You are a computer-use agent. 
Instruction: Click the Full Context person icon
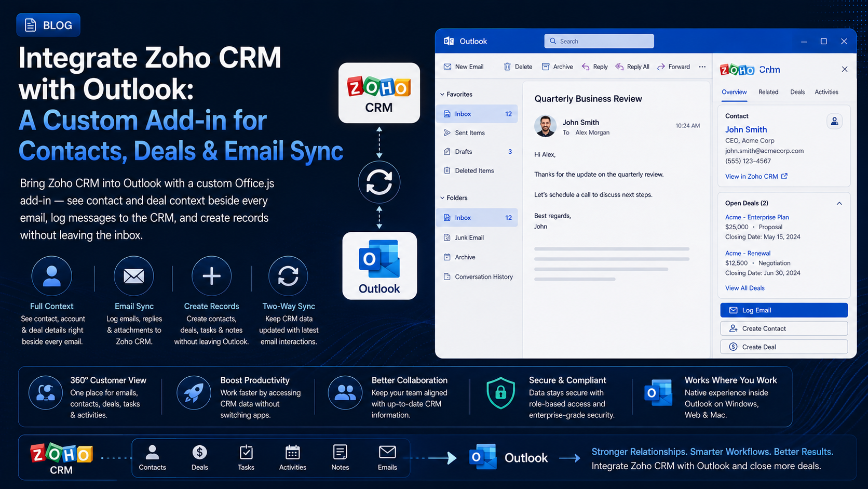[51, 276]
